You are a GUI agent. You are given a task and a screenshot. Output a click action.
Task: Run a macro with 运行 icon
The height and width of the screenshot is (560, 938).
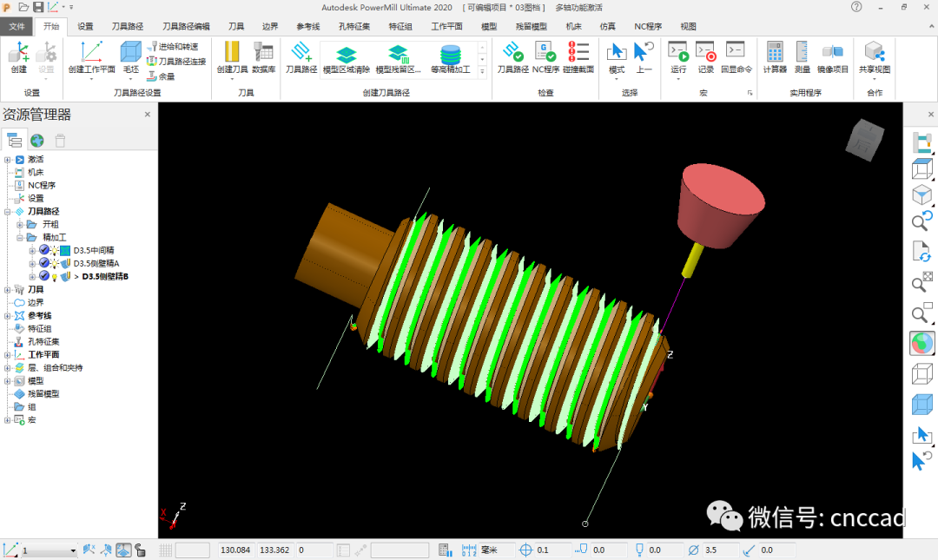[678, 57]
